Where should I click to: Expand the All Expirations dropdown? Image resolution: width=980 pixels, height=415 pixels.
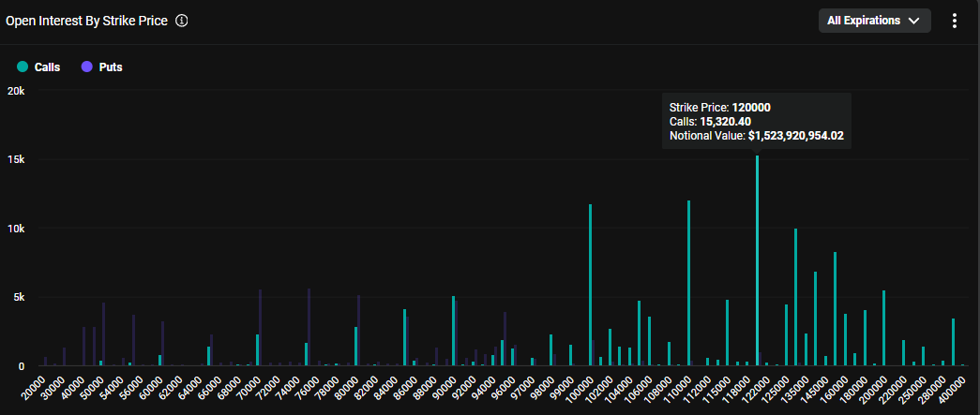coord(874,21)
